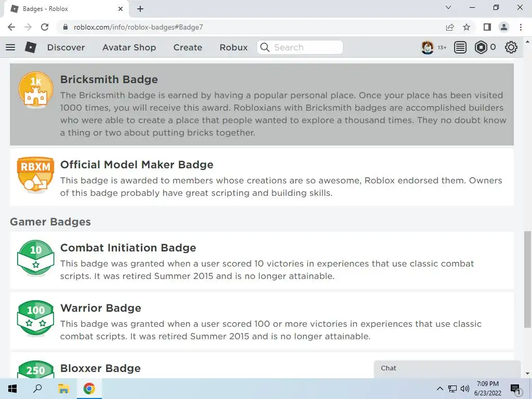Click the Official Model Maker RBXM badge icon
The image size is (532, 399).
(35, 175)
